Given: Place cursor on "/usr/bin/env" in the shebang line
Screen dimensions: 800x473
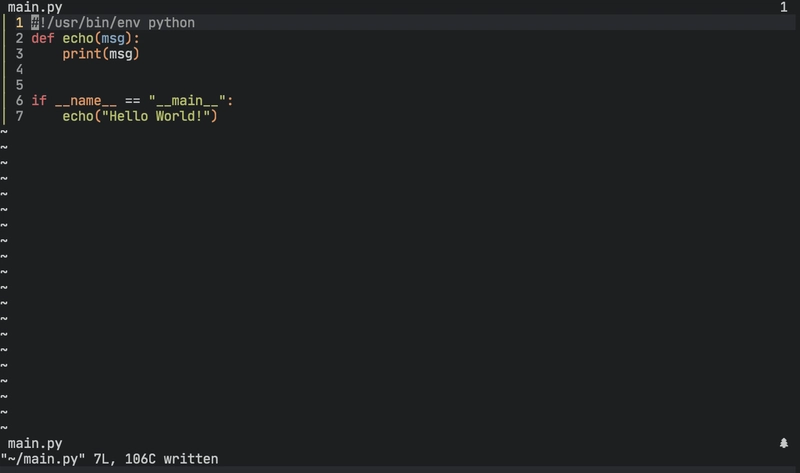Looking at the screenshot, I should 93,23.
